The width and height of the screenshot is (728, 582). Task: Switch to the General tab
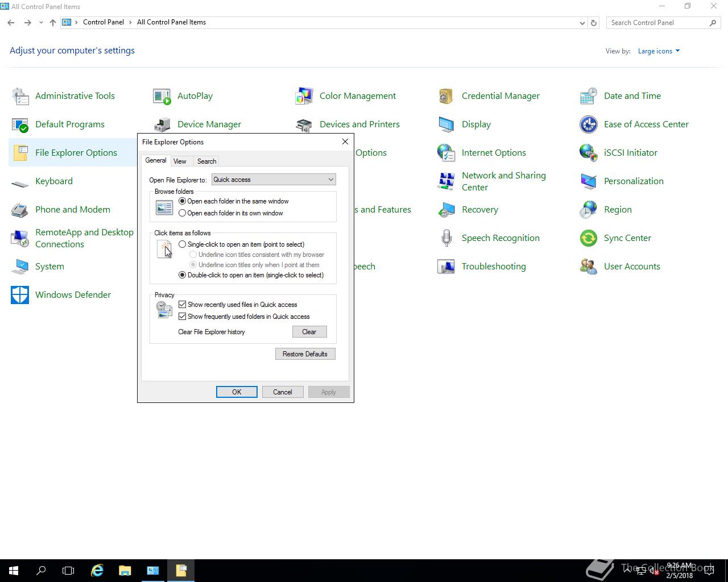point(155,160)
